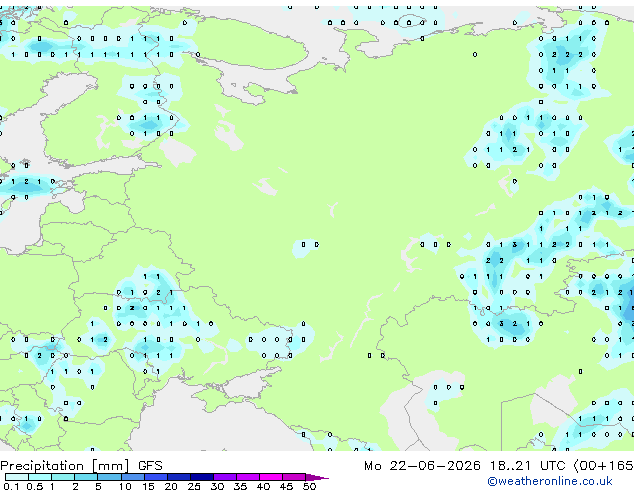
Task: Click the '0.1' legend scale label
Action: (11, 486)
